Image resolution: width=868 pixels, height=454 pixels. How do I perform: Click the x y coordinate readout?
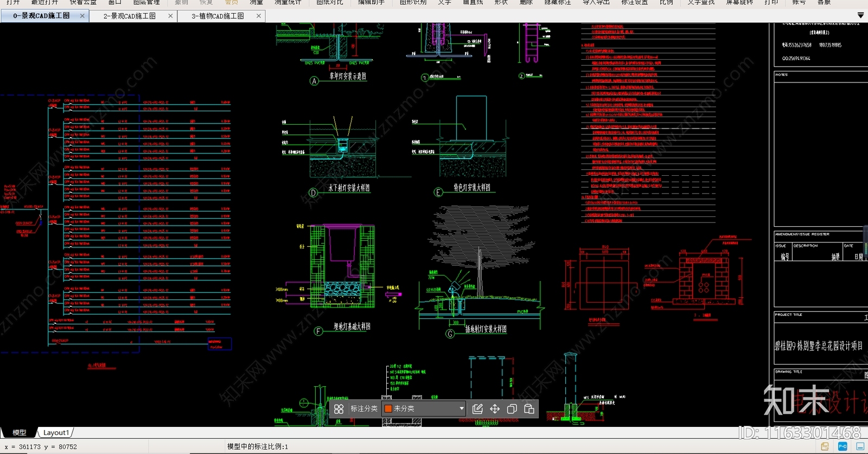(x=41, y=447)
